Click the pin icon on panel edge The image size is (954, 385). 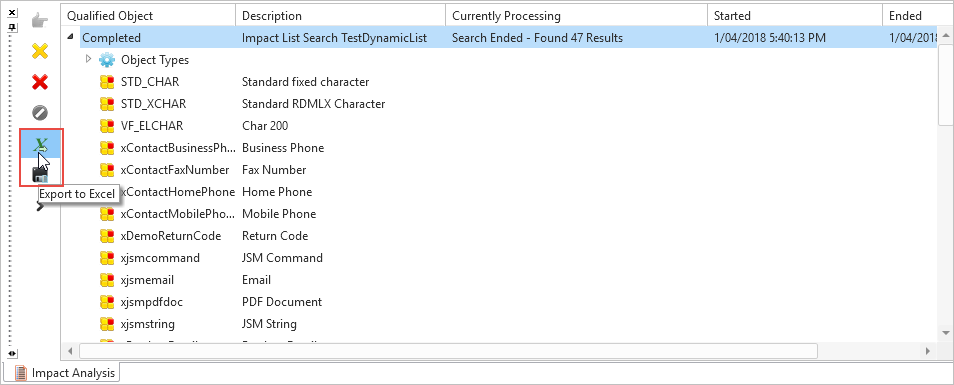(12, 27)
